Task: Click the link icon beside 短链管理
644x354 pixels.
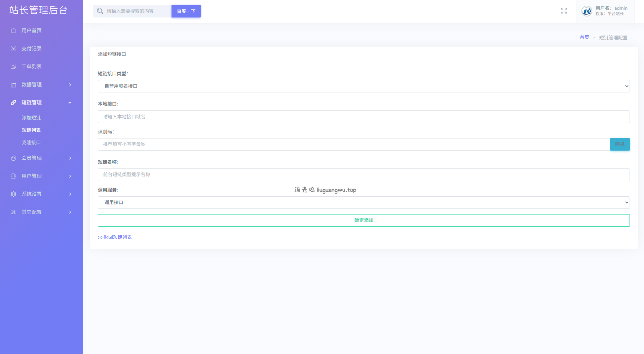Action: pos(13,103)
